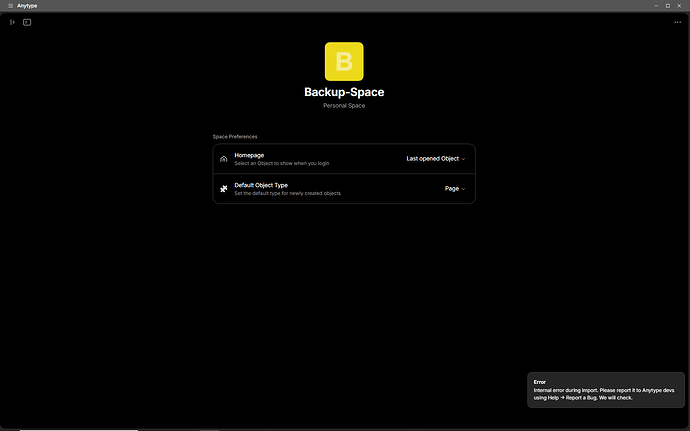Viewport: 690px width, 431px height.
Task: Click the Personal Space subtitle
Action: (344, 106)
